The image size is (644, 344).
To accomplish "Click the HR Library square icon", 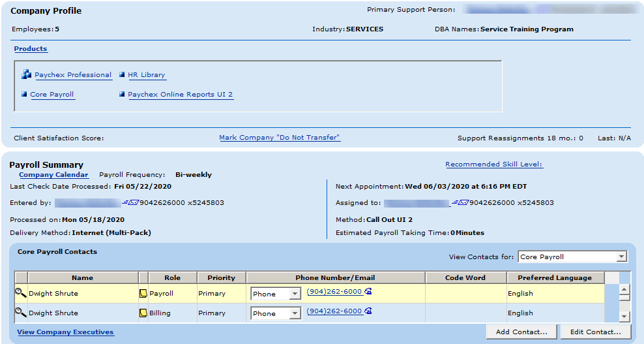I will [x=122, y=74].
